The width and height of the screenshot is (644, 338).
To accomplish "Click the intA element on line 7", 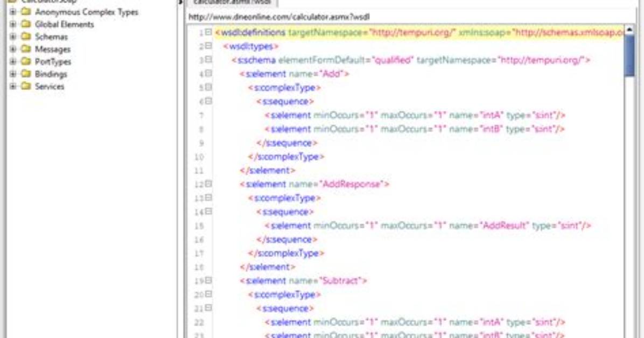I will click(415, 115).
